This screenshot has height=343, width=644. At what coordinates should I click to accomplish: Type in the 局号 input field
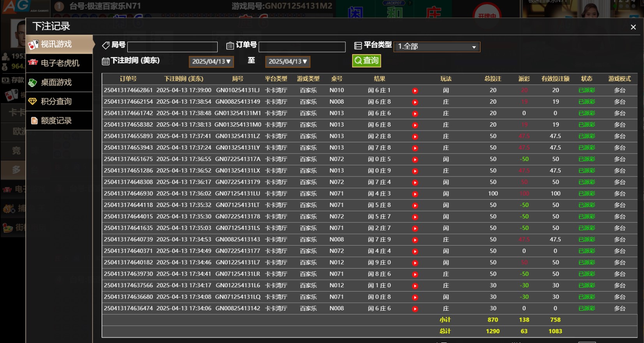point(172,47)
